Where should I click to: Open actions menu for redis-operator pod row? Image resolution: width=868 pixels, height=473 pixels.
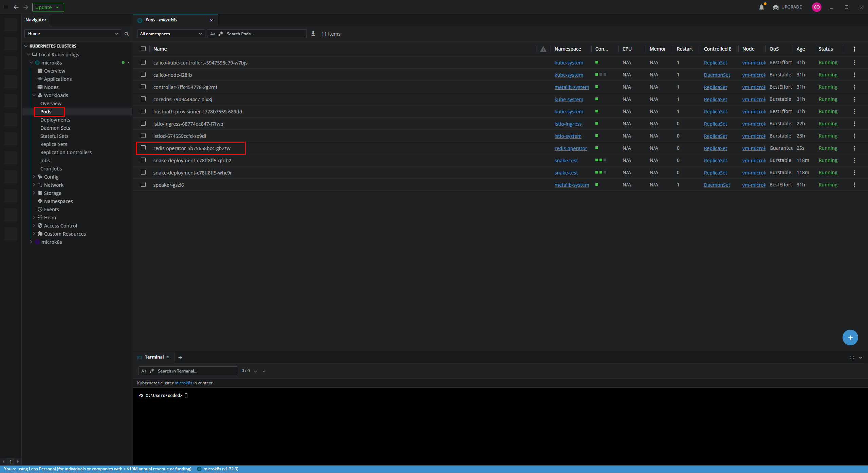854,148
